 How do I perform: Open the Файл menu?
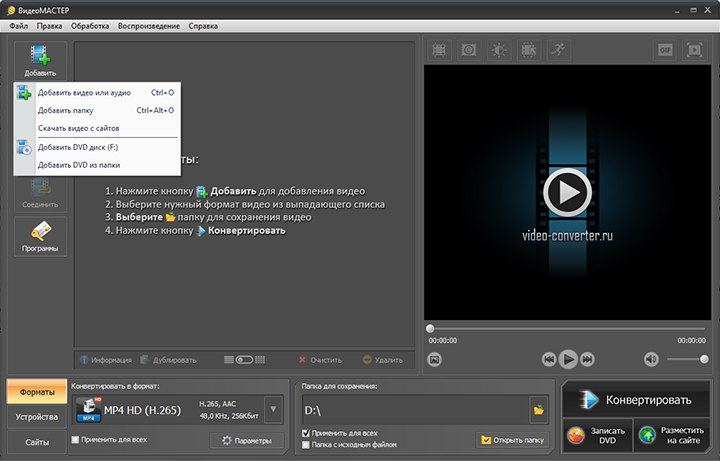pos(19,26)
